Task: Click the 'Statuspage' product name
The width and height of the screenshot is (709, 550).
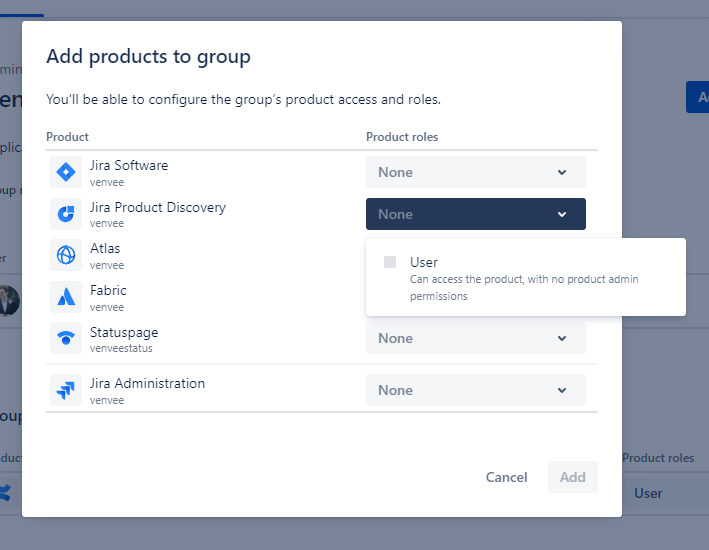Action: tap(124, 332)
